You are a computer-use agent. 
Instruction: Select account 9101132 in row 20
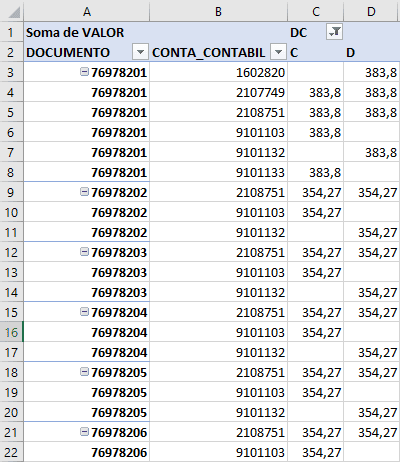click(218, 412)
